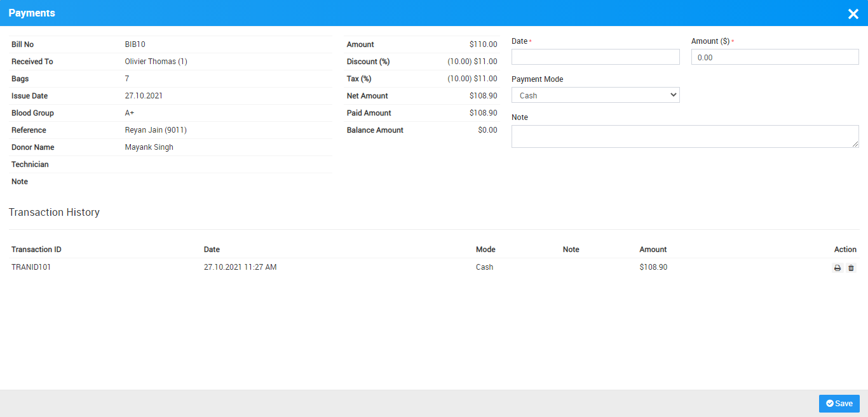
Task: Click the Payments dialog title
Action: pos(32,13)
